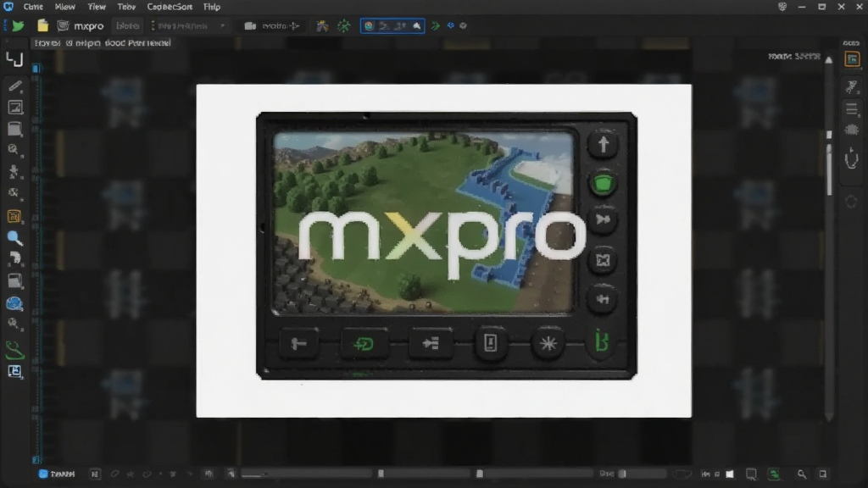Click the green sparkle icon in top toolbar
Screen dimensions: 868x488
coord(344,26)
